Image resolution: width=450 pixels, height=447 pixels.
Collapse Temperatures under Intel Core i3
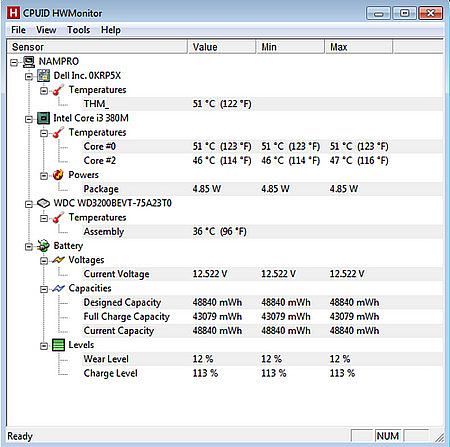click(x=44, y=133)
